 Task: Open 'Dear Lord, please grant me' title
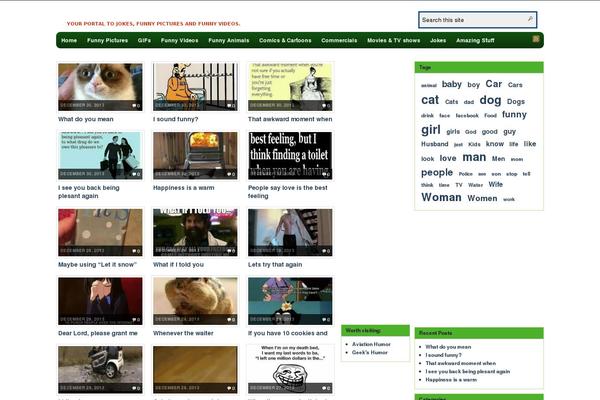98,333
